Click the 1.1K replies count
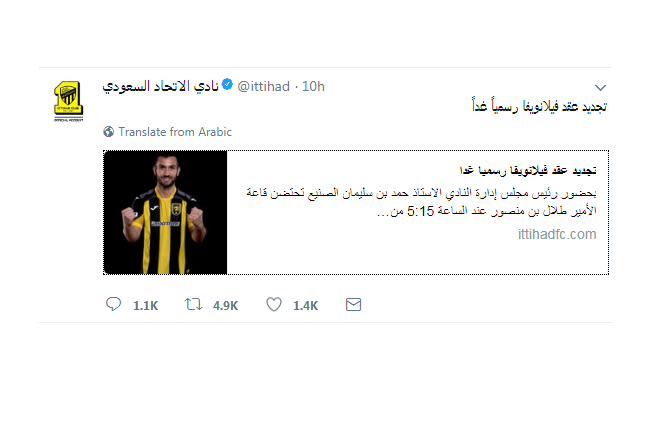 pos(145,306)
